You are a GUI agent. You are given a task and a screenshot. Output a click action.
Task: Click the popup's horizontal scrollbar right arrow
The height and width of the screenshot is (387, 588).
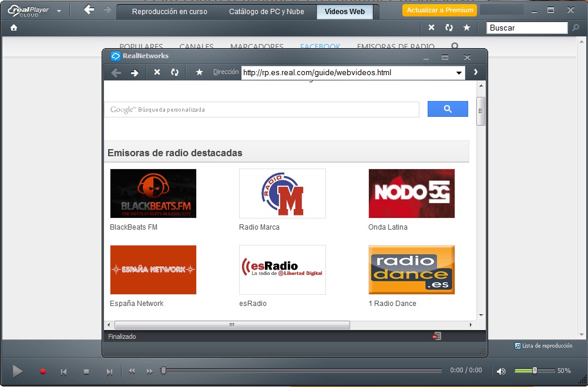click(471, 325)
